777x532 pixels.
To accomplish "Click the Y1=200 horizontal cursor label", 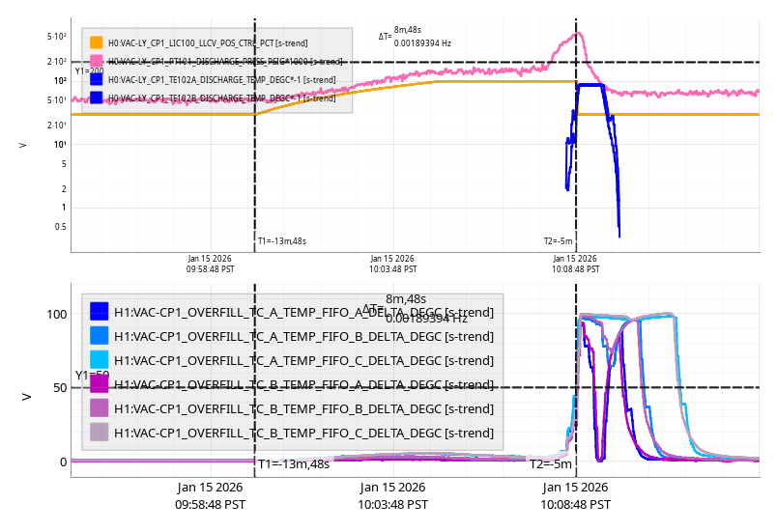I will pos(89,71).
